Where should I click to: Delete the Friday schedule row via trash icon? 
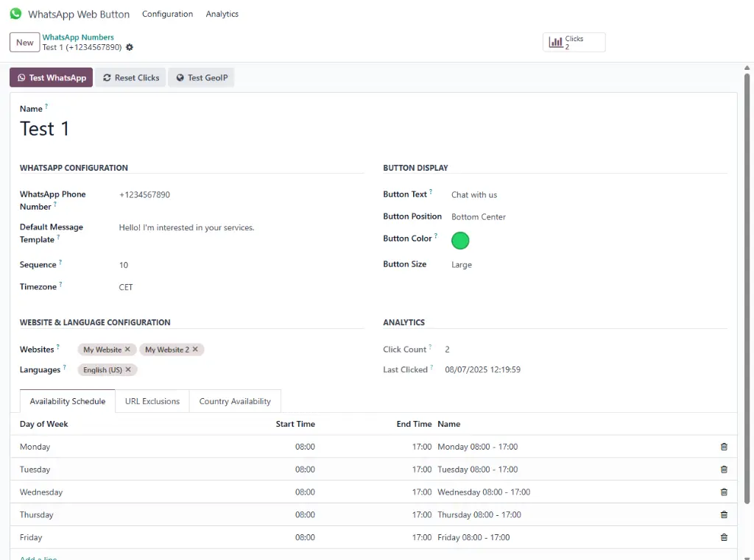(x=723, y=537)
